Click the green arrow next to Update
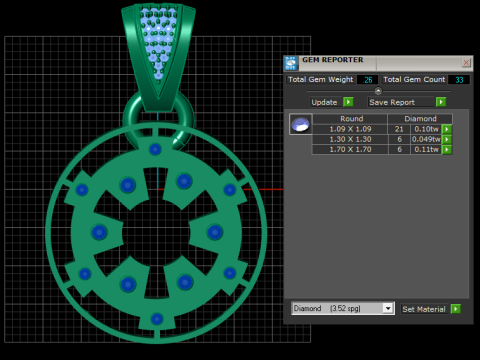Image resolution: width=480 pixels, height=360 pixels. click(x=348, y=102)
